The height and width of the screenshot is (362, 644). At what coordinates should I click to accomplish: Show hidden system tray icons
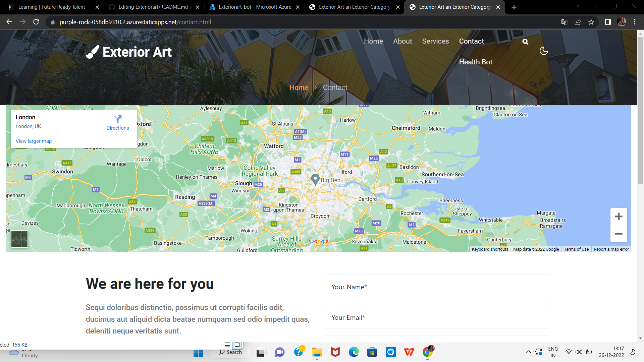528,352
